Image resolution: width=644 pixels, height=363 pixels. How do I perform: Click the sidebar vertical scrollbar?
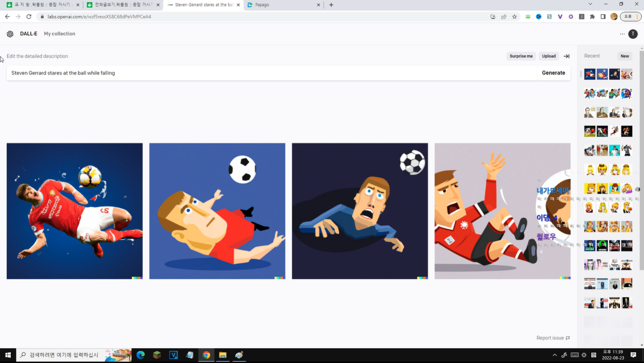click(x=642, y=160)
